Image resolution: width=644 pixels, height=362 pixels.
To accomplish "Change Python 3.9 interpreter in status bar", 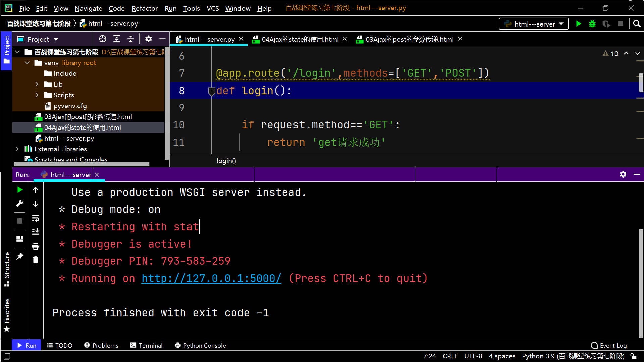I will pyautogui.click(x=573, y=356).
